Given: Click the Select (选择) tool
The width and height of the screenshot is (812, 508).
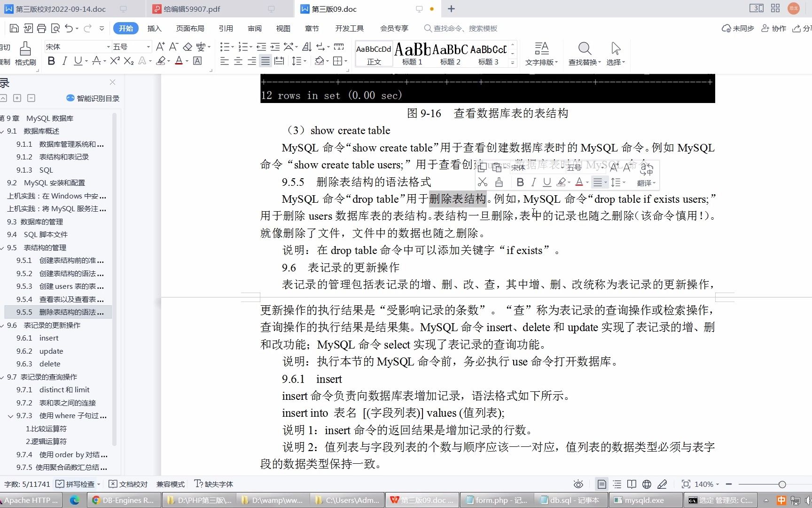Looking at the screenshot, I should point(616,54).
